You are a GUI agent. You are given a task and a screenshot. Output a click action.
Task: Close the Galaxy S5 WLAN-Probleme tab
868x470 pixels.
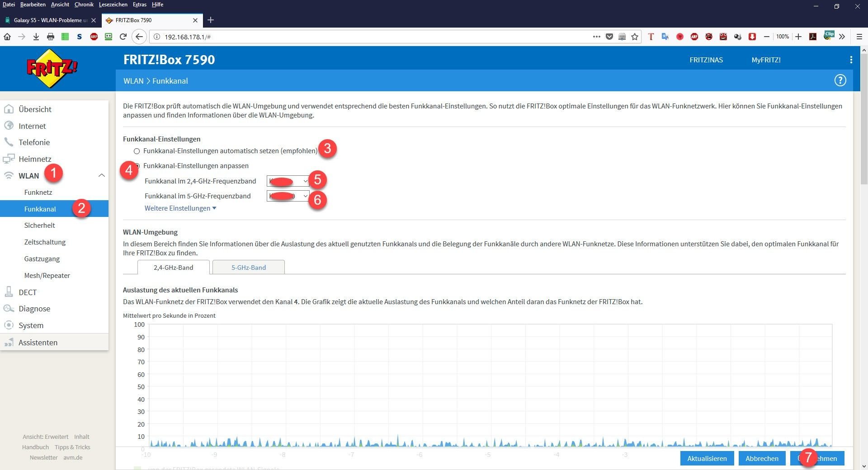(x=94, y=20)
